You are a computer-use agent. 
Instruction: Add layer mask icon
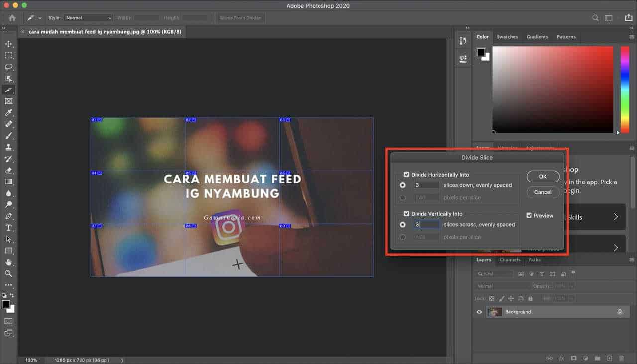tap(573, 358)
